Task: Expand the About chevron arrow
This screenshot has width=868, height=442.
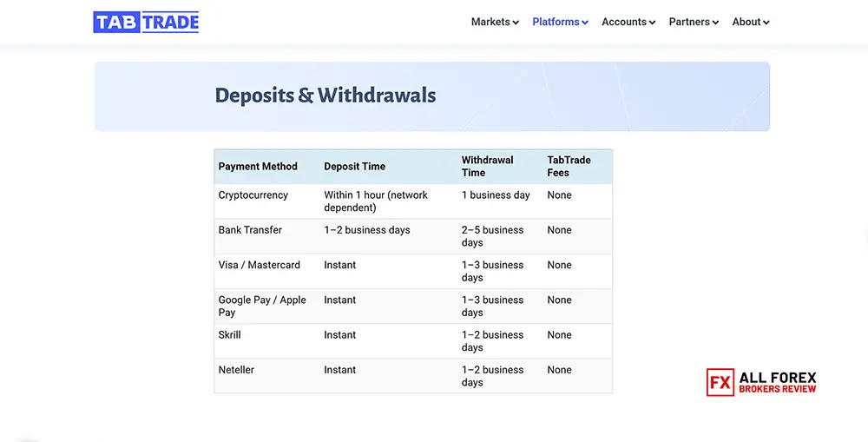Action: (766, 23)
